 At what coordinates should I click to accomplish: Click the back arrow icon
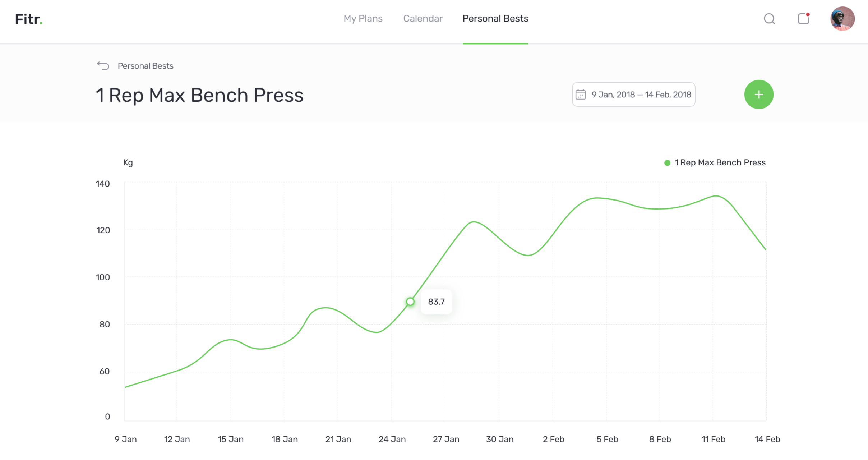103,66
